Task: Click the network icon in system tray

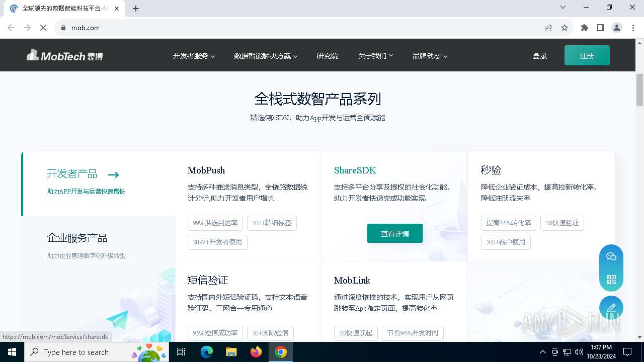Action: (x=567, y=352)
